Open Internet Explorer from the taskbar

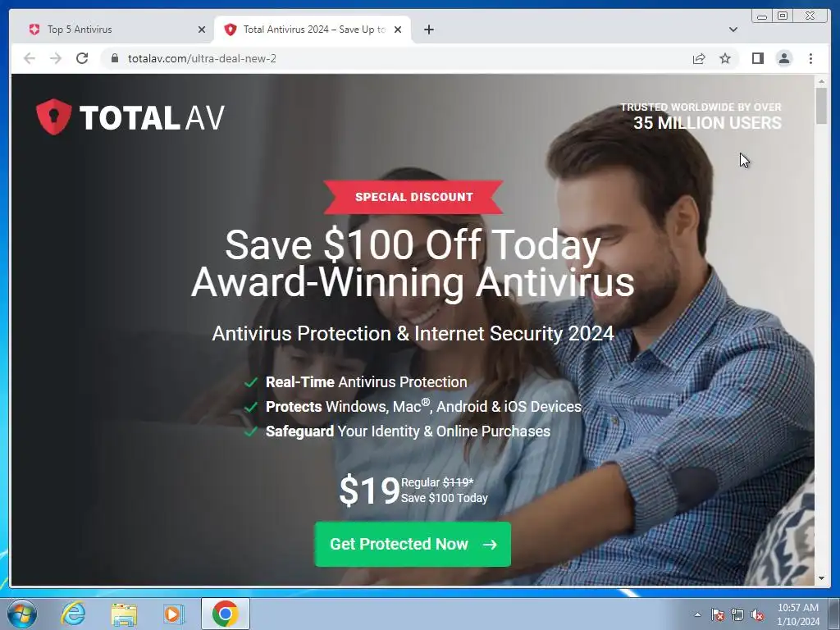coord(73,614)
